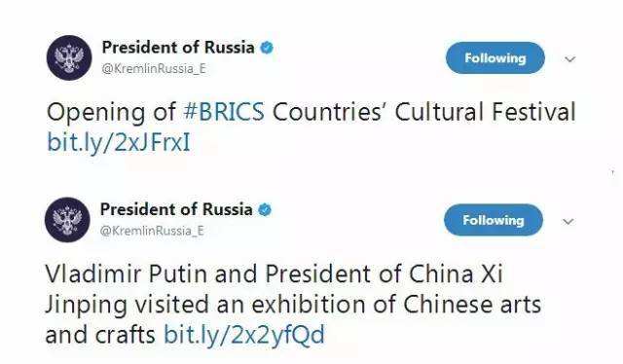Image resolution: width=623 pixels, height=364 pixels.
Task: Follow the bit.ly/2xJFrxI link
Action: (x=119, y=143)
